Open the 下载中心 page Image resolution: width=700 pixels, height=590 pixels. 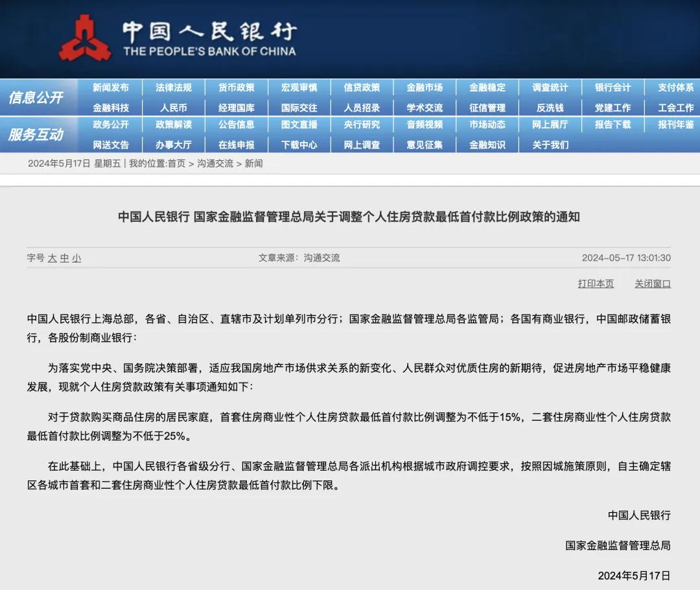coord(299,145)
